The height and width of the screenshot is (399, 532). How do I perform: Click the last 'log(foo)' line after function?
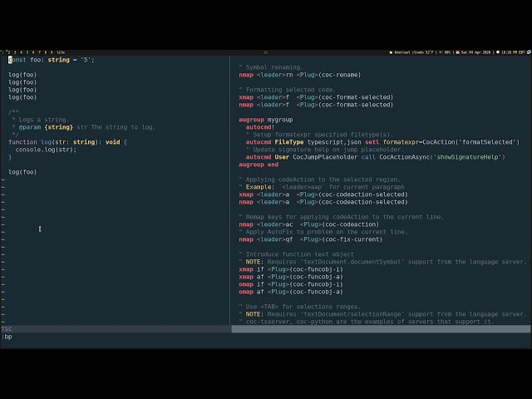click(22, 172)
